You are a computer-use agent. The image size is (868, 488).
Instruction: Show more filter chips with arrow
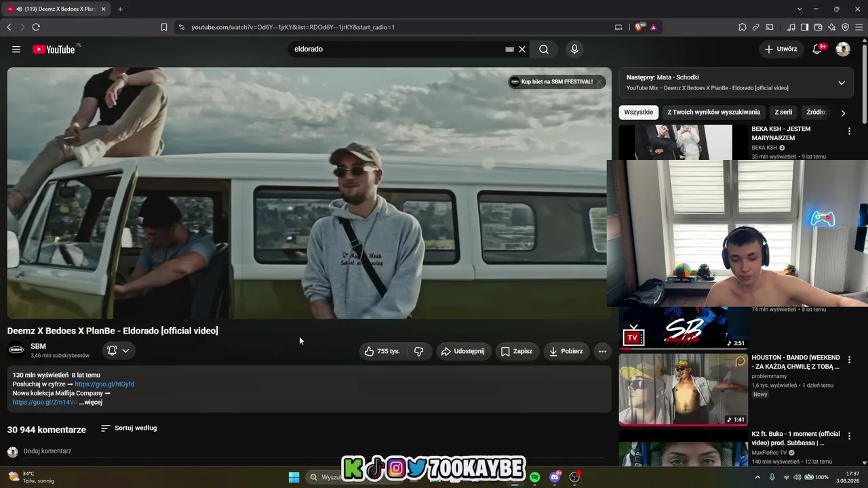(x=843, y=113)
